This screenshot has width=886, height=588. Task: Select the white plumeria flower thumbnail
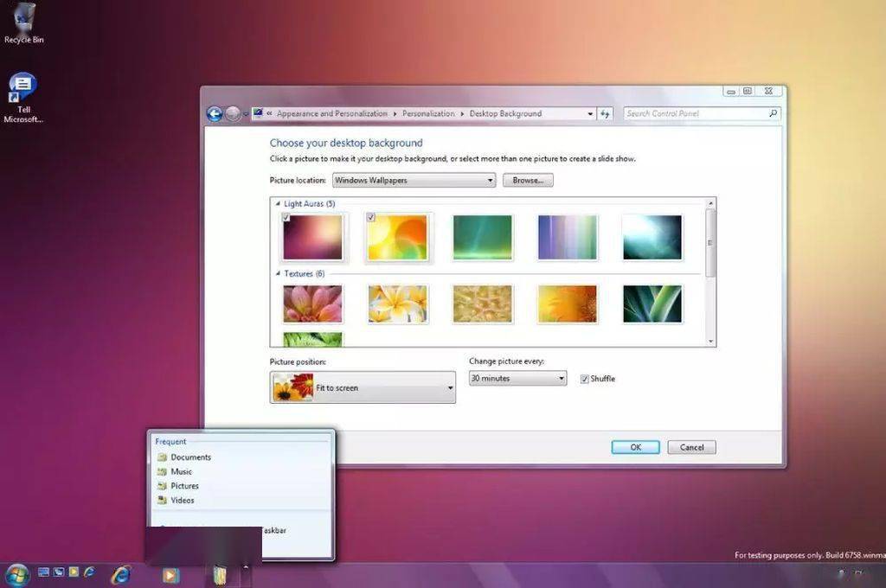[x=398, y=304]
